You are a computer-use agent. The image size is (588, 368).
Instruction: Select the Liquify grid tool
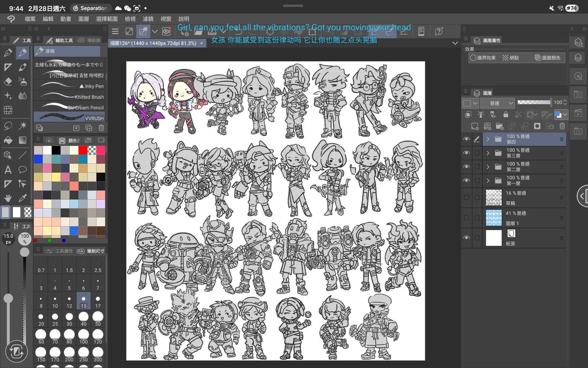pos(8,110)
